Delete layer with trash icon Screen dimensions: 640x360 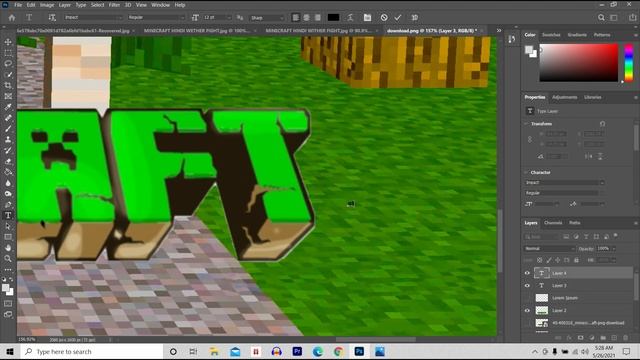(625, 338)
